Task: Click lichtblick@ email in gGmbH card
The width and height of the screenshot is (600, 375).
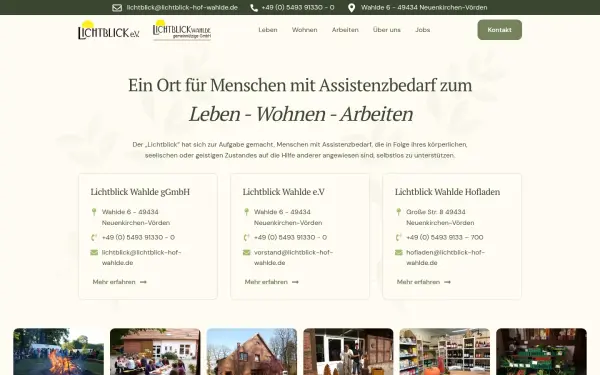Action: click(x=142, y=258)
